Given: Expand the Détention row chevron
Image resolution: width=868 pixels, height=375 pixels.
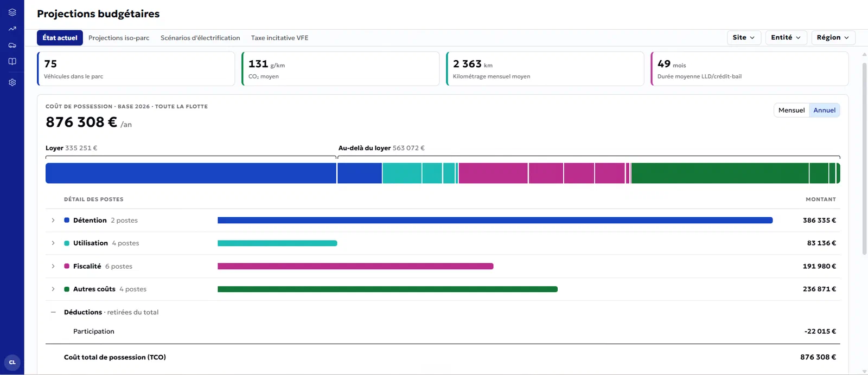Looking at the screenshot, I should pyautogui.click(x=53, y=221).
